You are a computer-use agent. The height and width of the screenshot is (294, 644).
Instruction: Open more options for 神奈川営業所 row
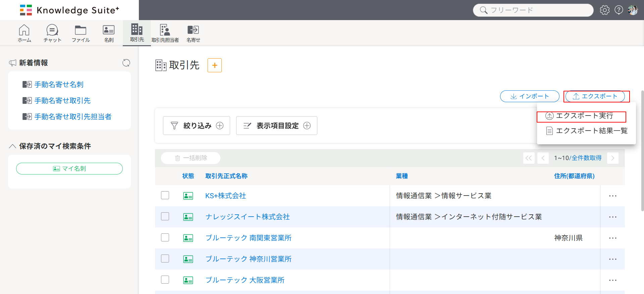[x=613, y=259]
